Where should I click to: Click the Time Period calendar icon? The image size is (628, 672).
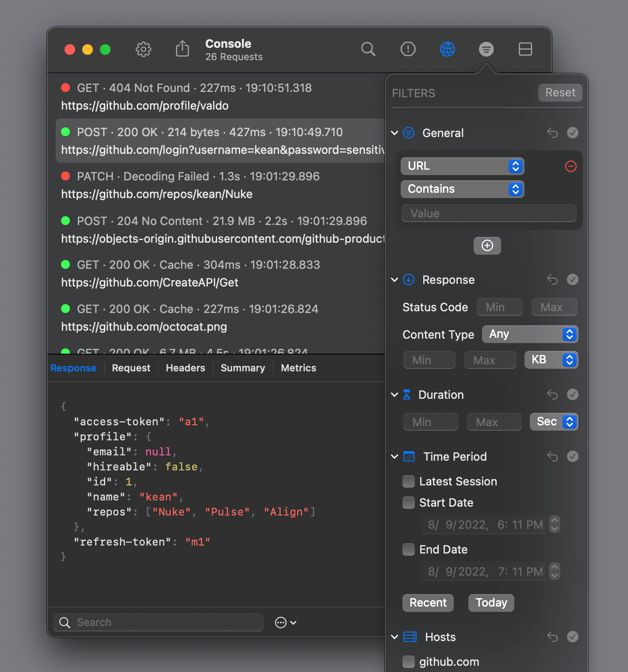pos(409,456)
